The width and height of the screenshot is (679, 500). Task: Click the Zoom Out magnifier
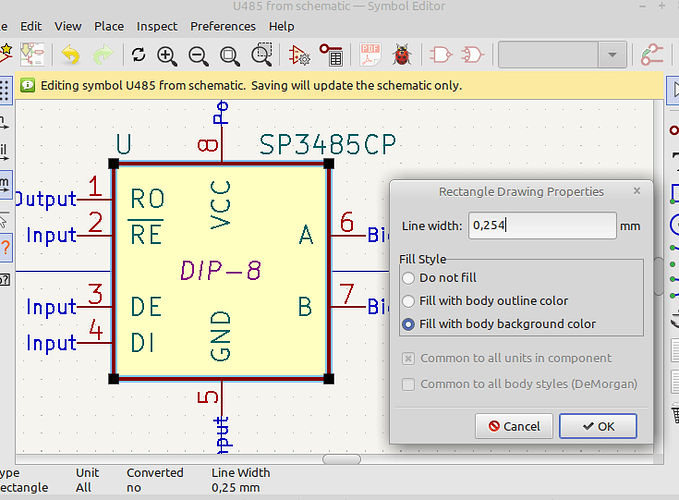click(x=198, y=56)
